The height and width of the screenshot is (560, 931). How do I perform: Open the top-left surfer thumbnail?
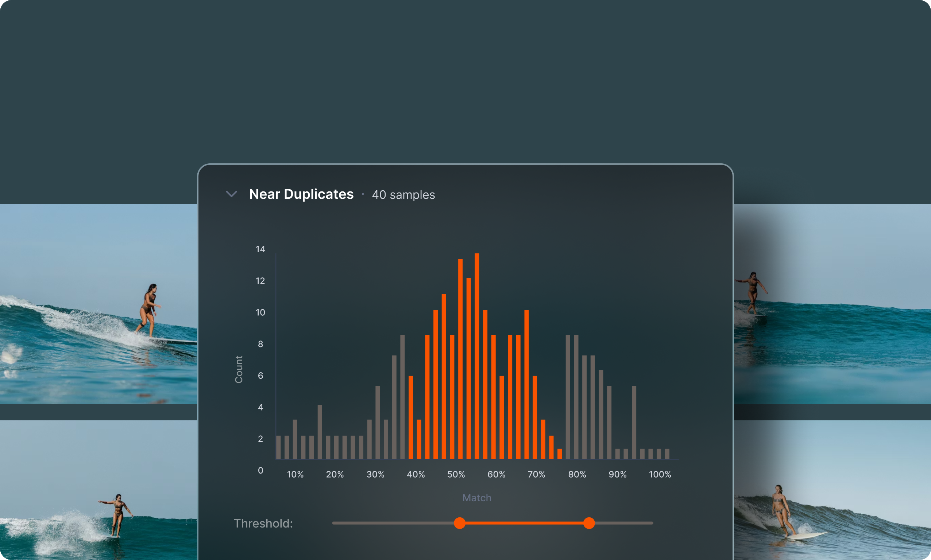click(x=98, y=304)
